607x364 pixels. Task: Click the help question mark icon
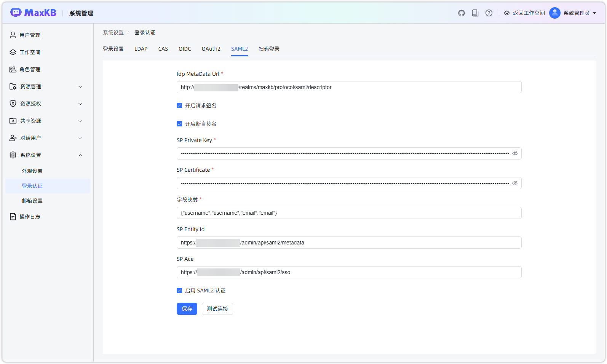489,13
